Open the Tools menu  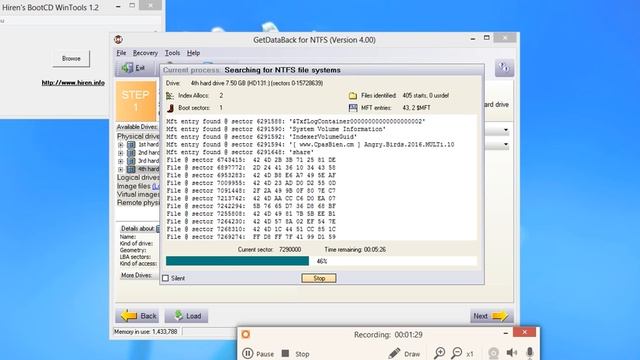click(x=172, y=53)
